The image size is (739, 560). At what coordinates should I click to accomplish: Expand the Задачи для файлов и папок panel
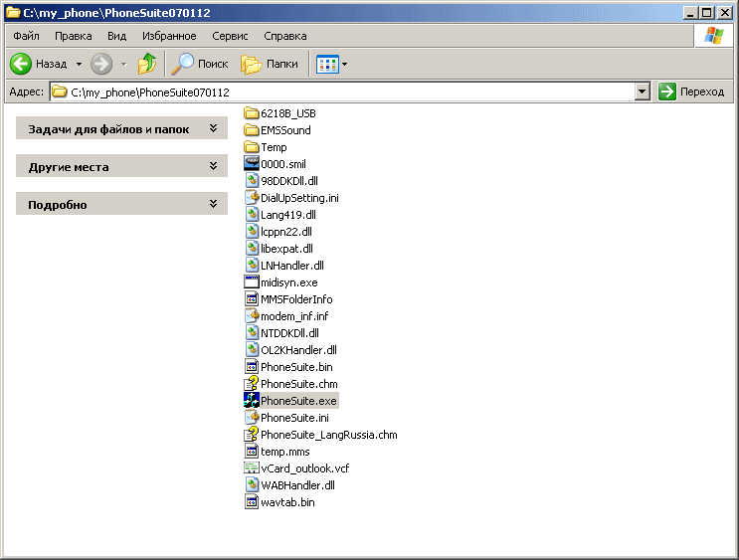pyautogui.click(x=121, y=128)
